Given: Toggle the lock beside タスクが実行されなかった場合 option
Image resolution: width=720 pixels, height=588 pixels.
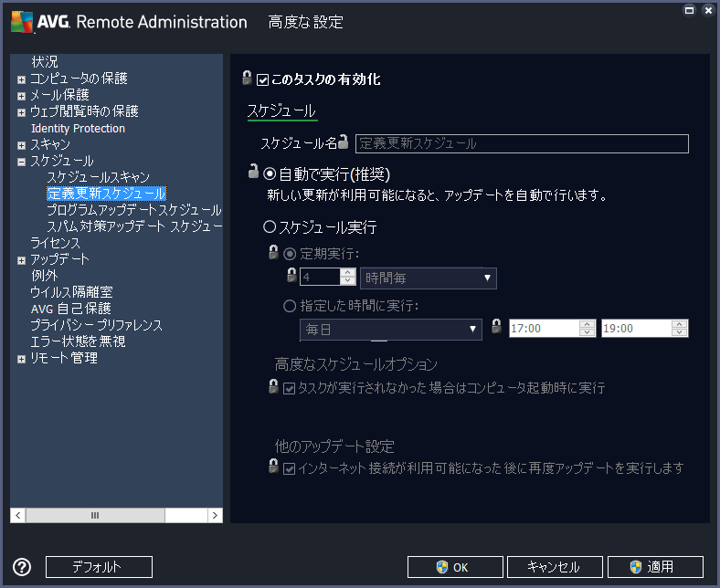Looking at the screenshot, I should point(273,386).
